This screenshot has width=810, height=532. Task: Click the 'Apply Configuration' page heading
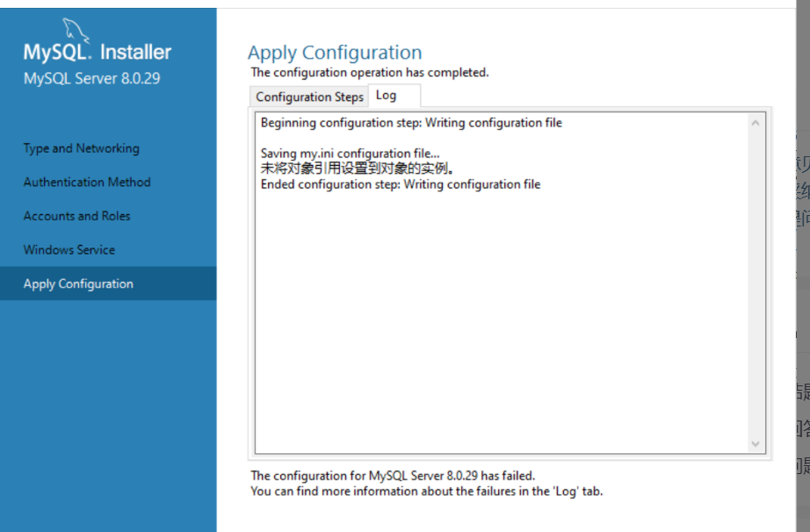[x=335, y=52]
